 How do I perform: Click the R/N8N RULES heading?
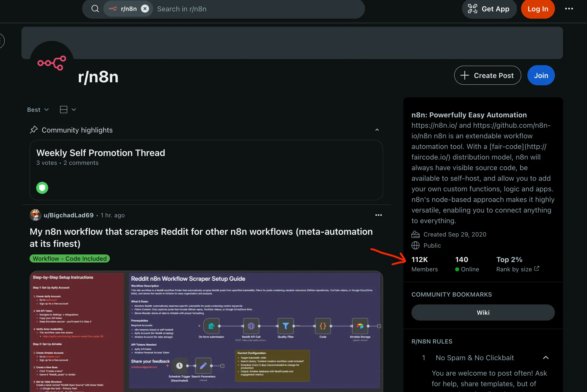click(432, 341)
